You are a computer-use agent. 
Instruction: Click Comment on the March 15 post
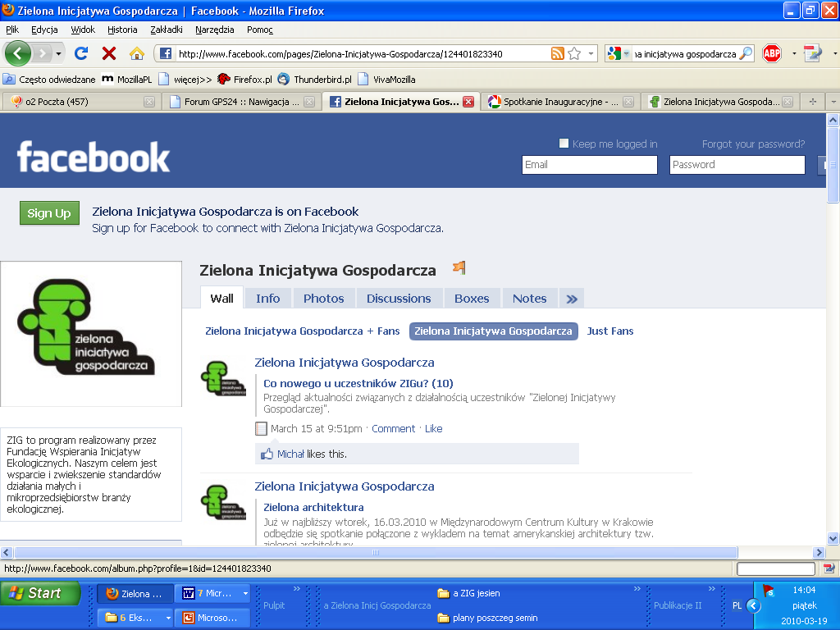tap(393, 428)
